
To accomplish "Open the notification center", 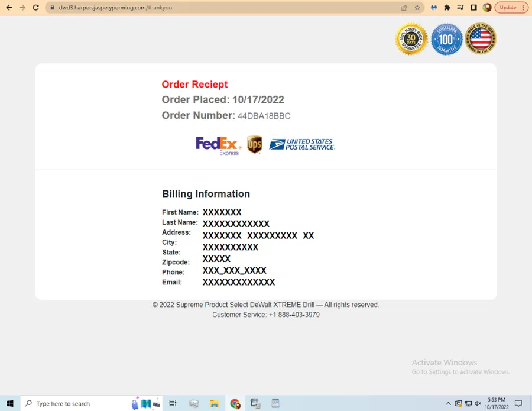I will (x=518, y=403).
